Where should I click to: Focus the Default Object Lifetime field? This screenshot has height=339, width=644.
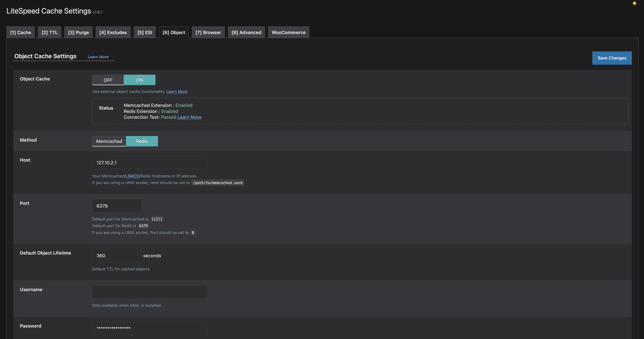click(x=117, y=255)
